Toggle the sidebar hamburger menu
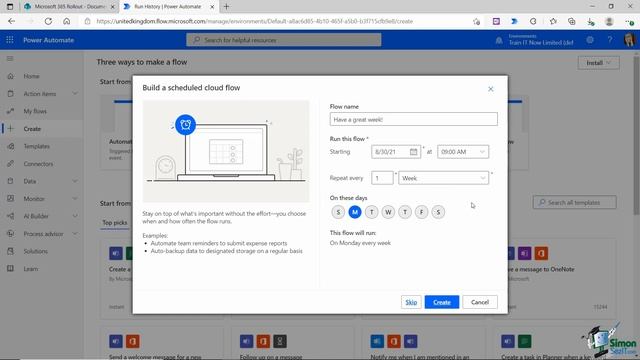Viewport: 640px width, 360px height. 10,59
